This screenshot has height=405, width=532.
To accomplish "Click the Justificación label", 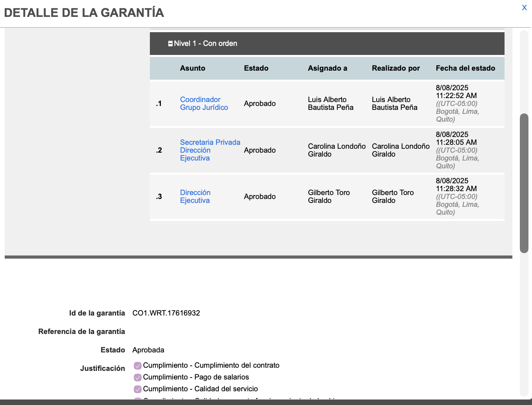I will (x=102, y=369).
